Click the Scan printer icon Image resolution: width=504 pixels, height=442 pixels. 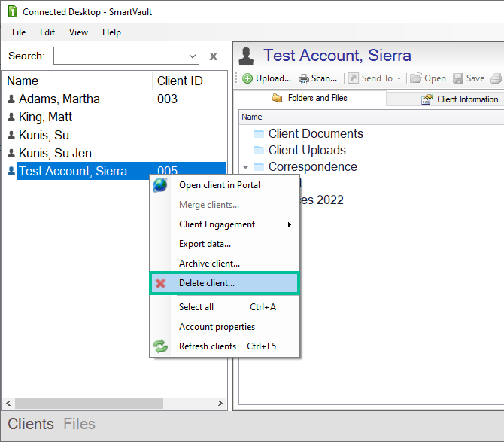click(304, 78)
